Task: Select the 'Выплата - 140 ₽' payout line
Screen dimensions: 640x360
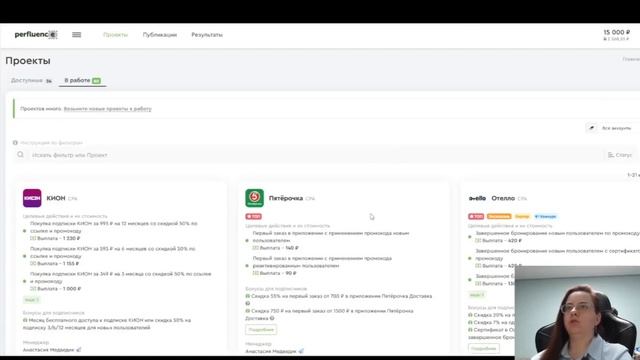Action: (276, 248)
